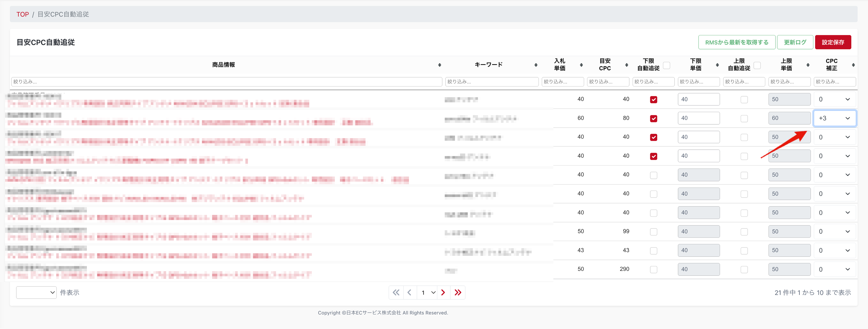Click the red 設定保存 button
This screenshot has height=329, width=868.
click(x=833, y=42)
